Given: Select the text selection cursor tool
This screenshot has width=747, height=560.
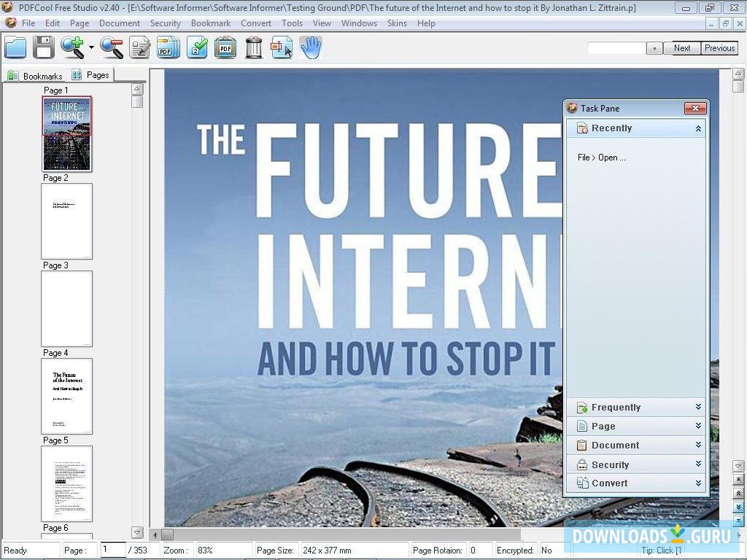Looking at the screenshot, I should click(x=282, y=47).
